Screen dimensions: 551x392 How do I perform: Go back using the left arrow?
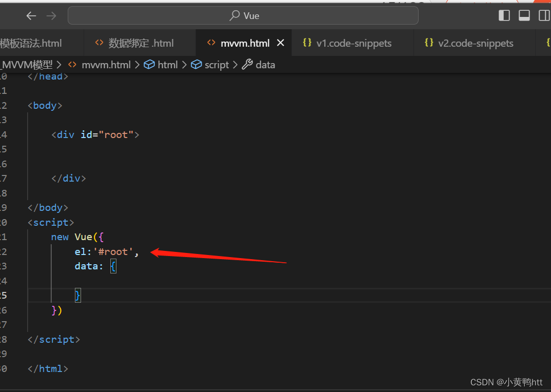pyautogui.click(x=31, y=16)
